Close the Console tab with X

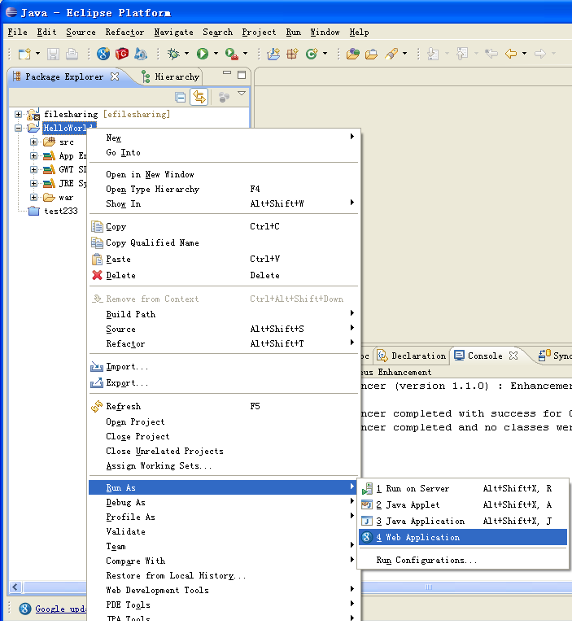coord(513,356)
